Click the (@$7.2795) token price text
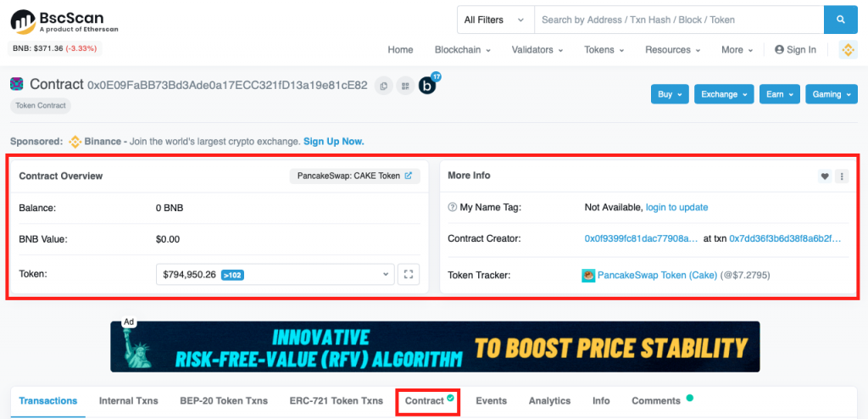The height and width of the screenshot is (419, 868). point(745,275)
